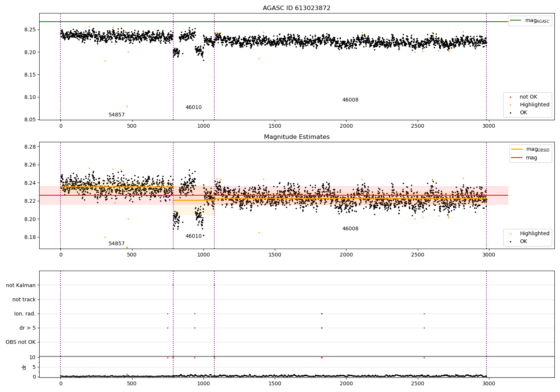Select the Magnitude Estimates subplot title
Image resolution: width=560 pixels, height=392 pixels.
pyautogui.click(x=296, y=137)
